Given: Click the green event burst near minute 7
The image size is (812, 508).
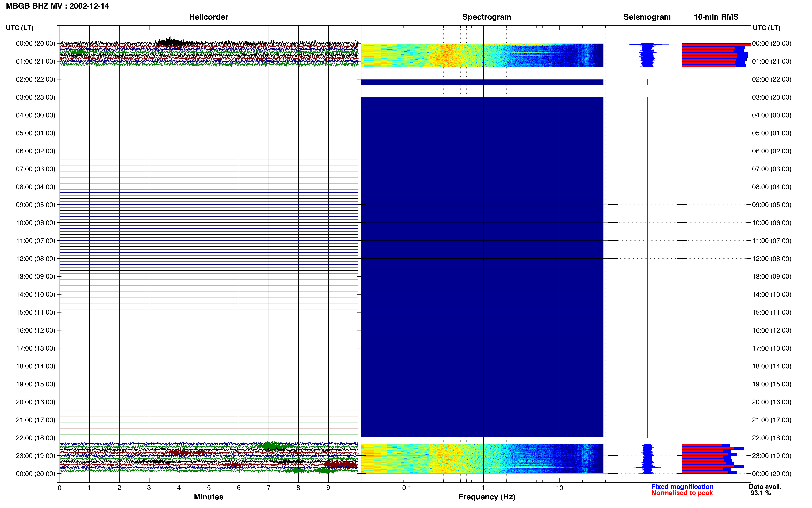Looking at the screenshot, I should pyautogui.click(x=272, y=446).
